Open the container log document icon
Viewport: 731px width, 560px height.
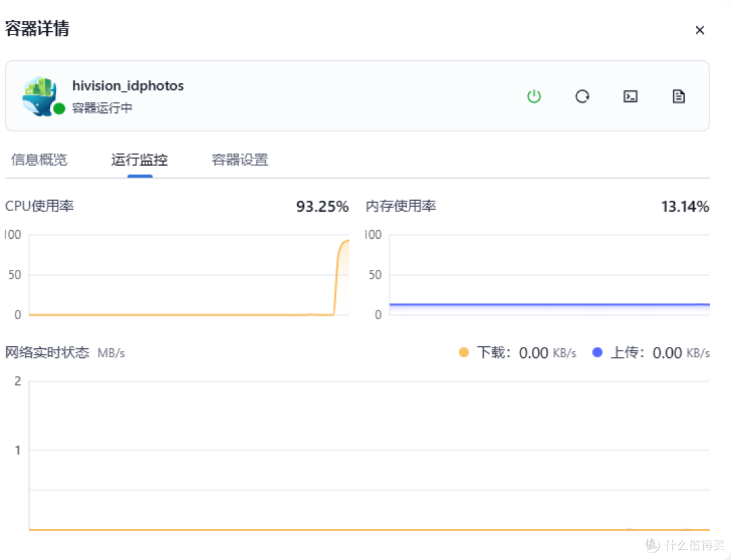(x=679, y=97)
